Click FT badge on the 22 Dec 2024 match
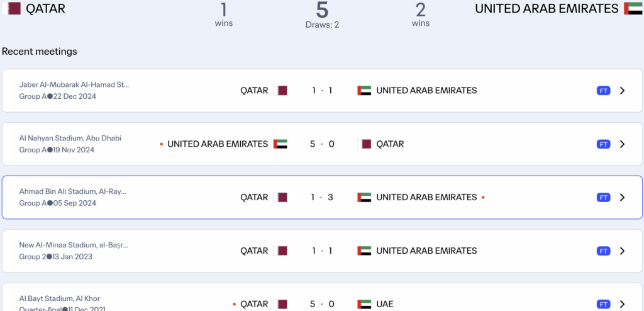The width and height of the screenshot is (644, 311). click(x=603, y=91)
